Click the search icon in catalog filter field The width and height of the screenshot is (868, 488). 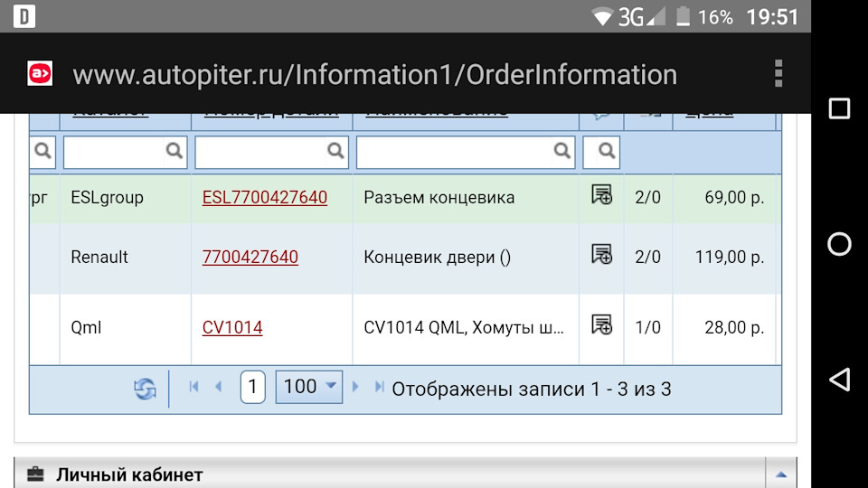174,151
